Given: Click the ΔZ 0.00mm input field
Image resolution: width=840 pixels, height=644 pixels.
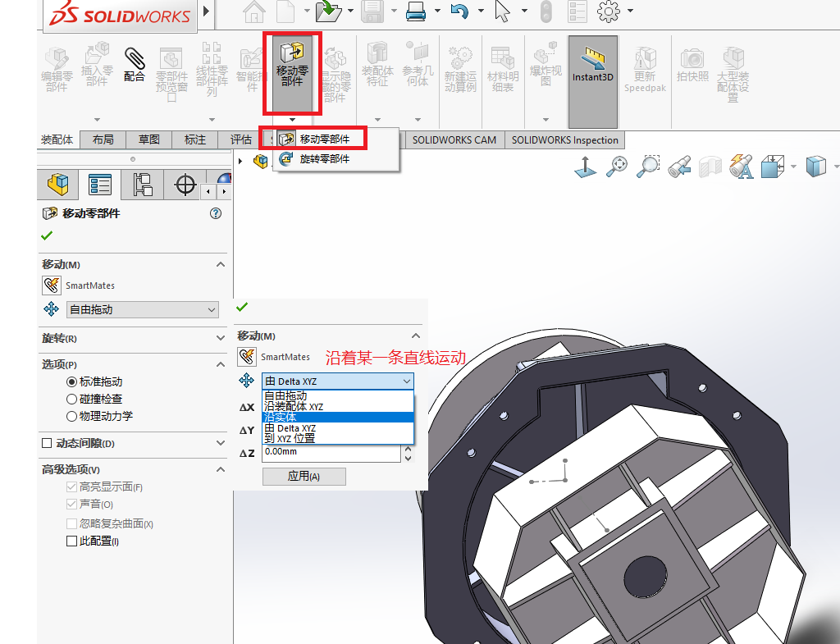Looking at the screenshot, I should point(331,452).
